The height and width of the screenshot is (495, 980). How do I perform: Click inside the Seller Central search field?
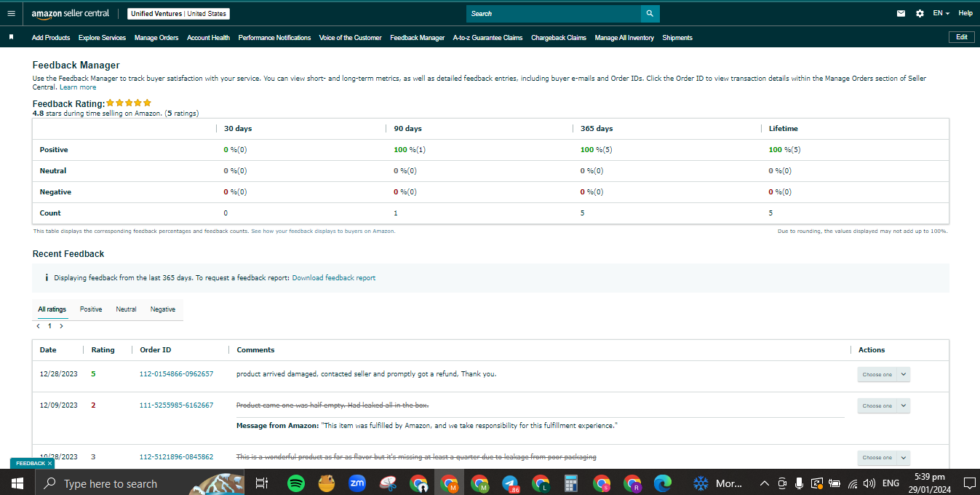(554, 13)
